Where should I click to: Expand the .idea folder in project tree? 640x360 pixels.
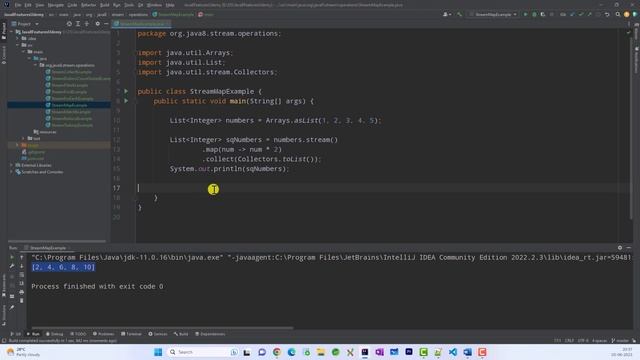(x=18, y=38)
